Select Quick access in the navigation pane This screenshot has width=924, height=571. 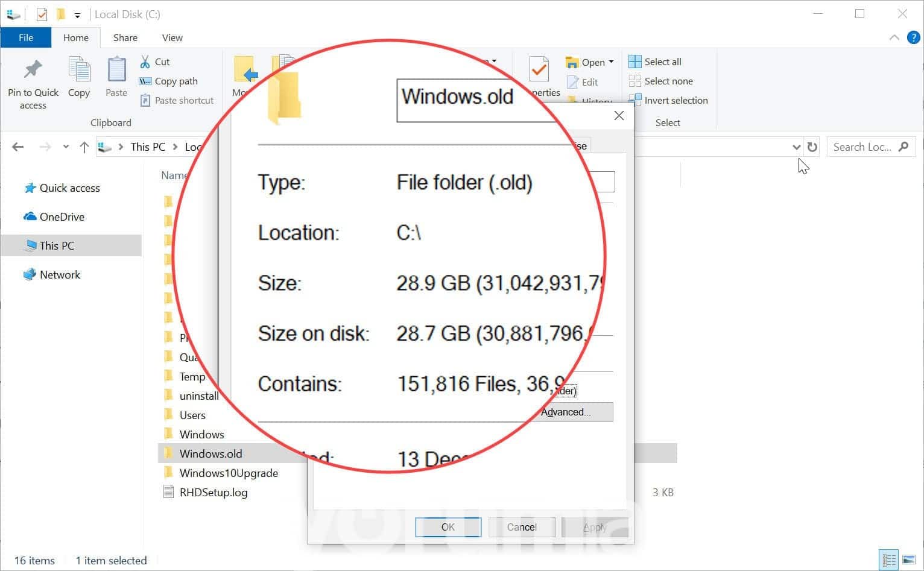click(69, 188)
